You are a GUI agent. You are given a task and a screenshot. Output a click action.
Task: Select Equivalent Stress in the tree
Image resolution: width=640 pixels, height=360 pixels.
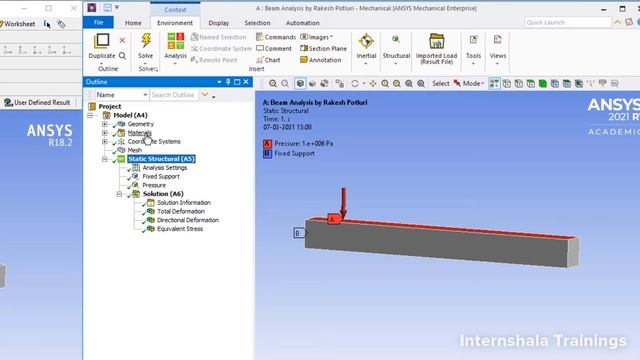180,229
